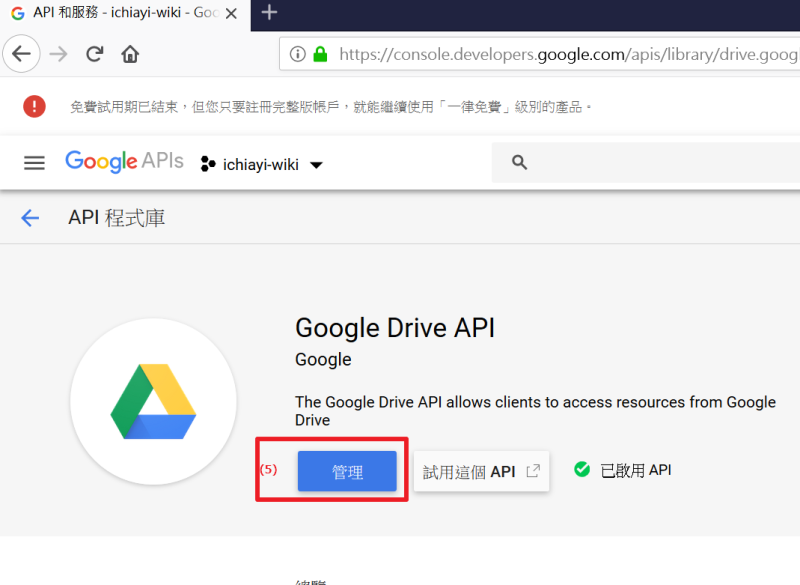Go back using the browser back arrow
This screenshot has height=585, width=800.
[x=21, y=54]
